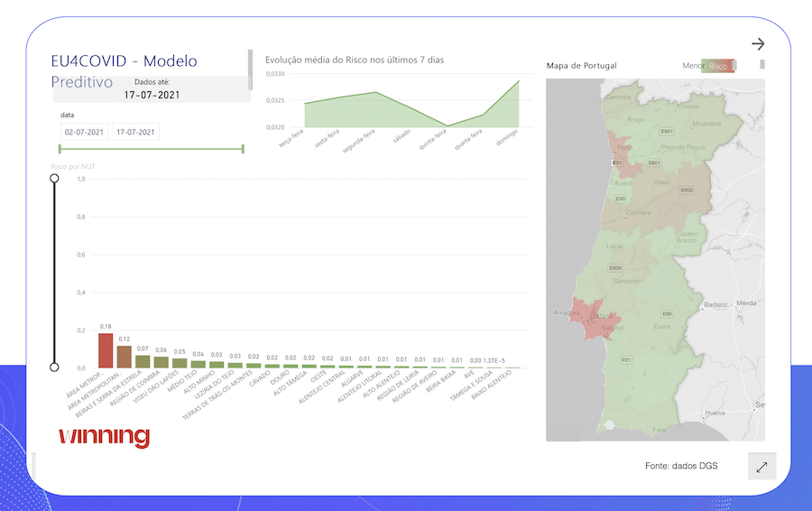
Task: Click right handle of date range slider
Action: tap(244, 149)
